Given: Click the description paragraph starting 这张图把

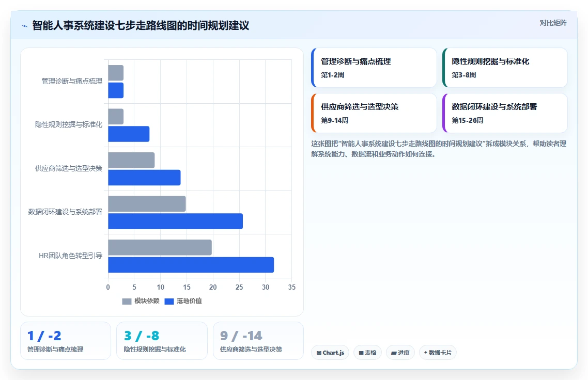Looking at the screenshot, I should (439, 149).
